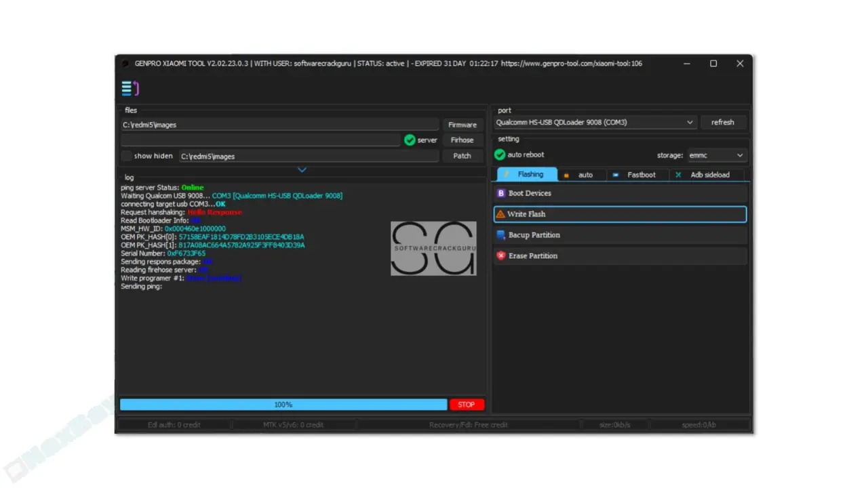Screen dimensions: 868x488
Task: Click the Write Flash warning triangle icon
Action: pos(500,214)
